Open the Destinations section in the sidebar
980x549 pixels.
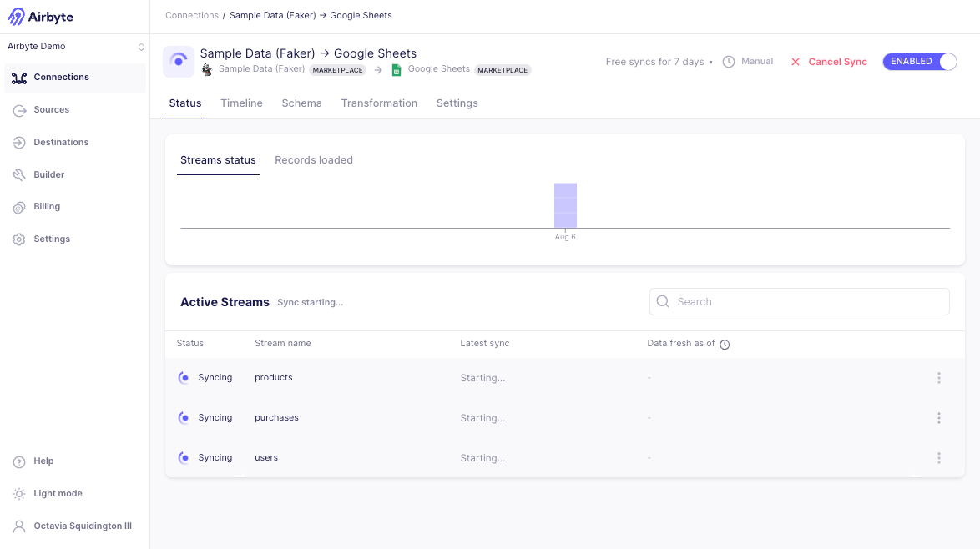click(x=63, y=142)
